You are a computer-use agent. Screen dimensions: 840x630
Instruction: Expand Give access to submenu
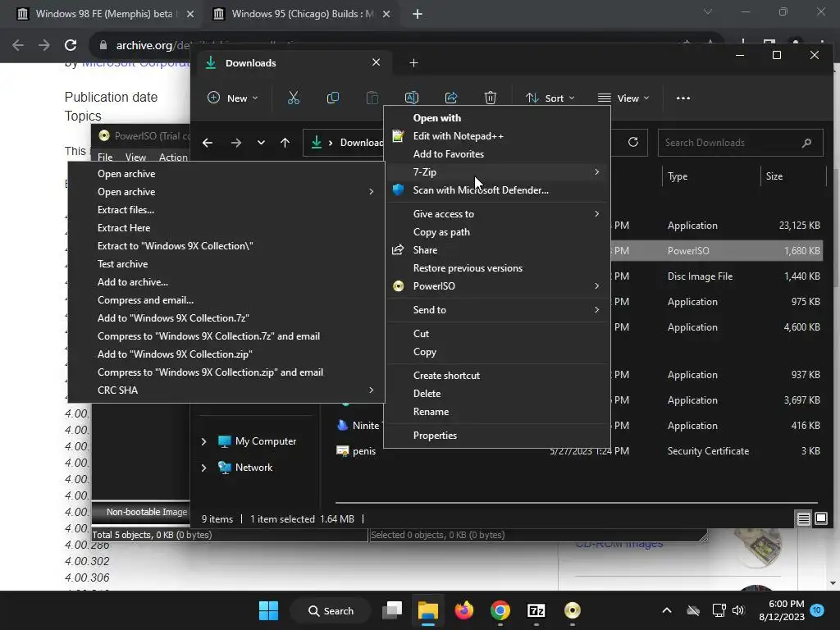tap(497, 214)
